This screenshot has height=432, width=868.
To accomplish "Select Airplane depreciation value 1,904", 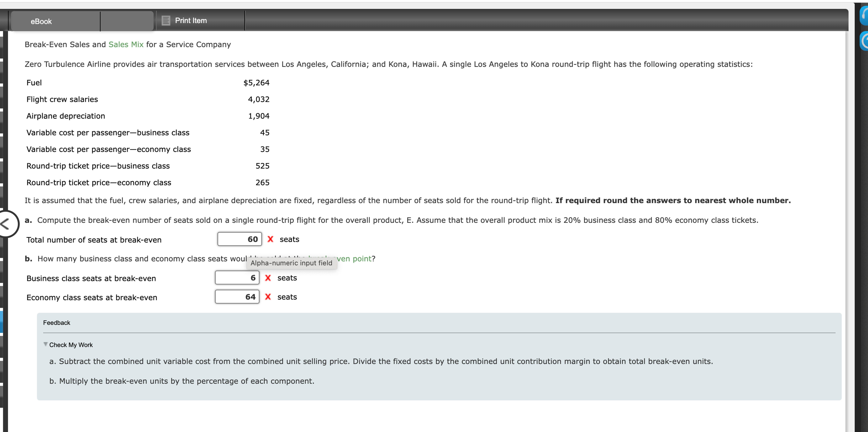I will [x=259, y=116].
